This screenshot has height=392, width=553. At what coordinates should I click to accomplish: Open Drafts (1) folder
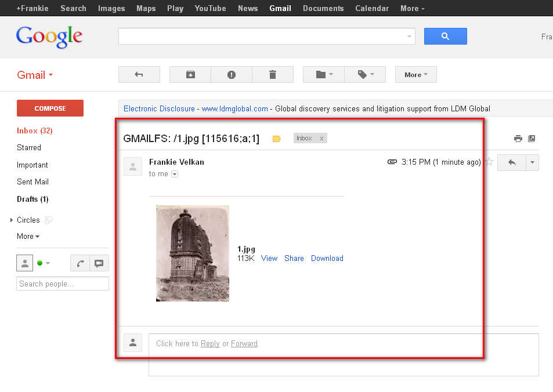(x=32, y=199)
